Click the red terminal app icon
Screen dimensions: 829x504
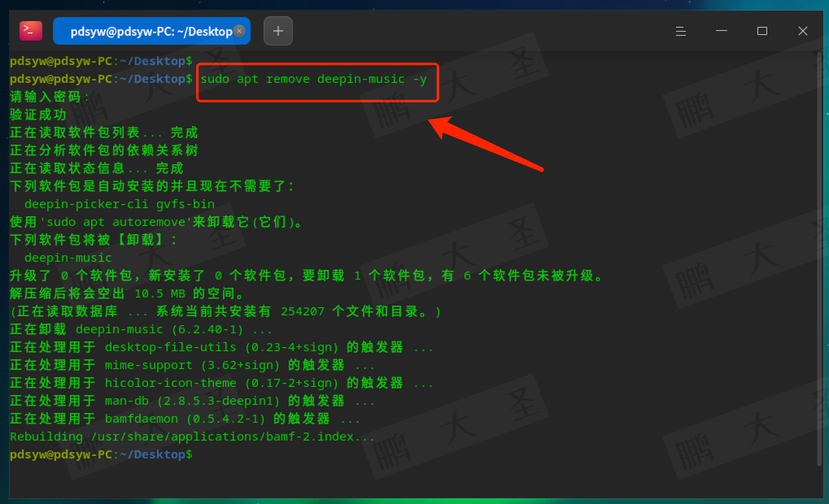31,31
